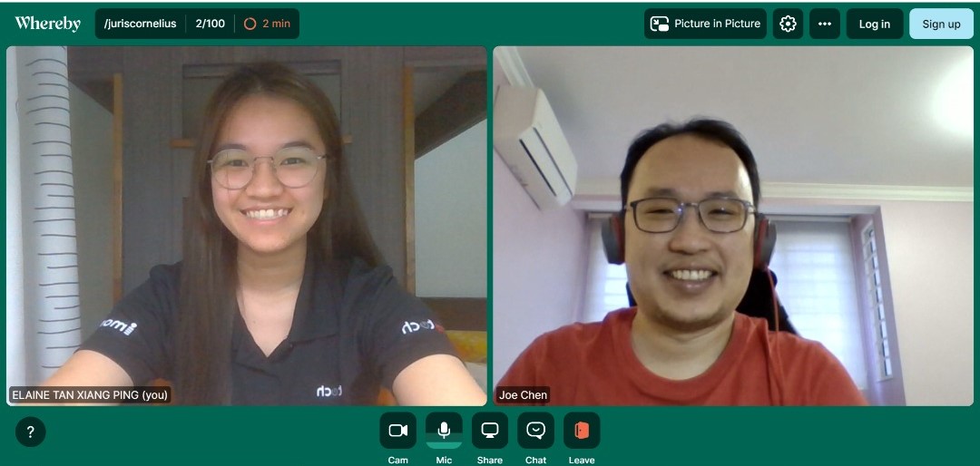The width and height of the screenshot is (980, 466).
Task: Leave the meeting with the red Leave button
Action: click(582, 431)
